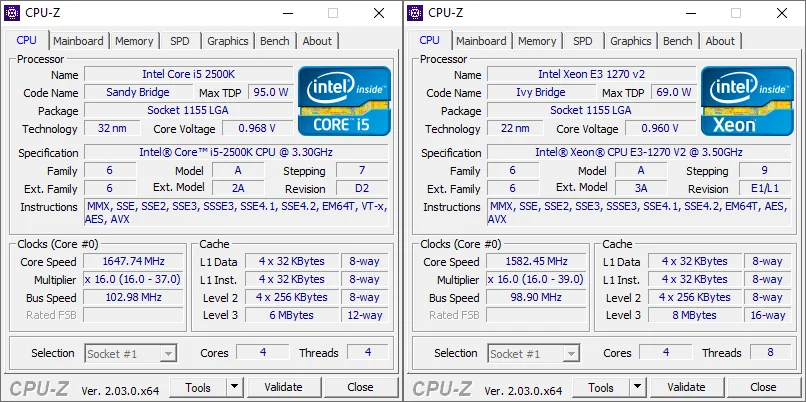Click the 22 nm technology value

click(515, 129)
